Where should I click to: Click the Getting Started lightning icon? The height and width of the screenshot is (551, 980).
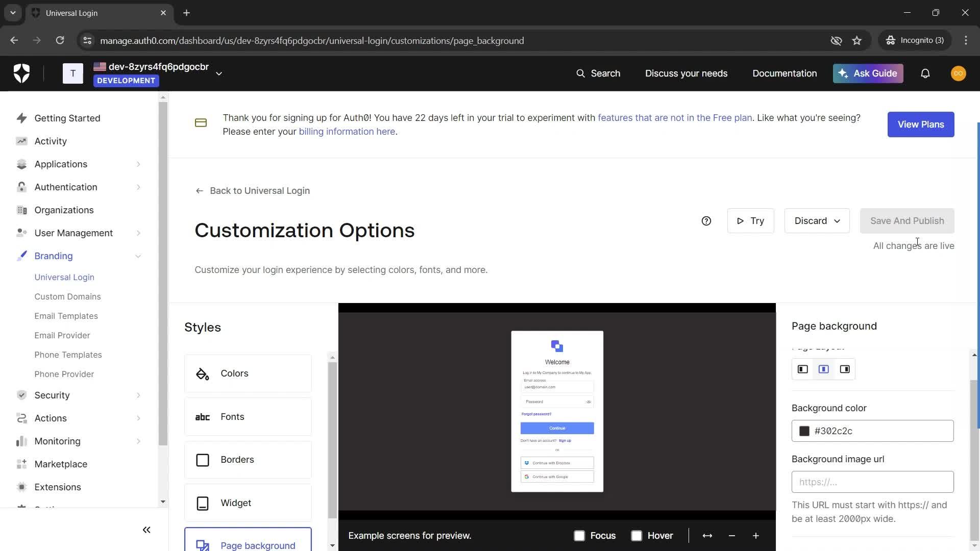click(x=21, y=118)
